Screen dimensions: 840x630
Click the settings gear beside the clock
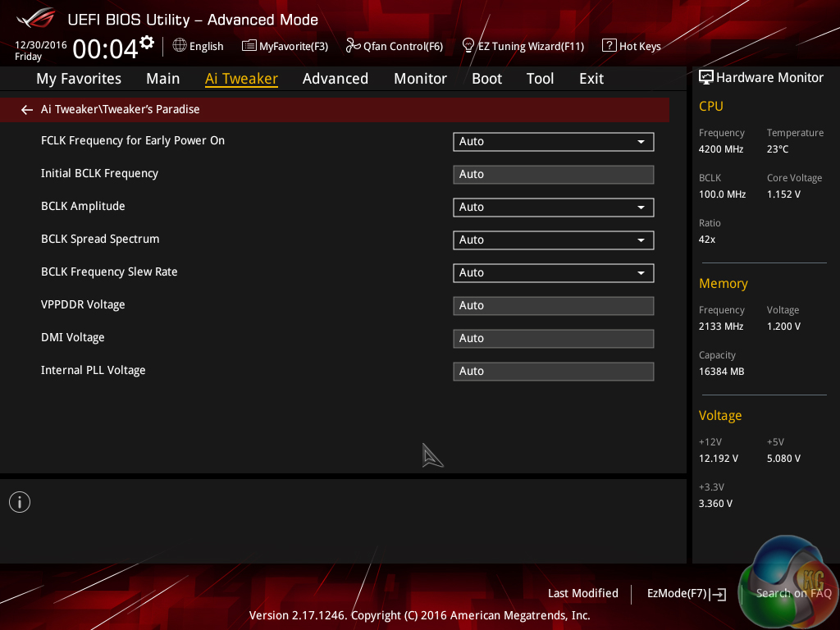click(x=147, y=42)
